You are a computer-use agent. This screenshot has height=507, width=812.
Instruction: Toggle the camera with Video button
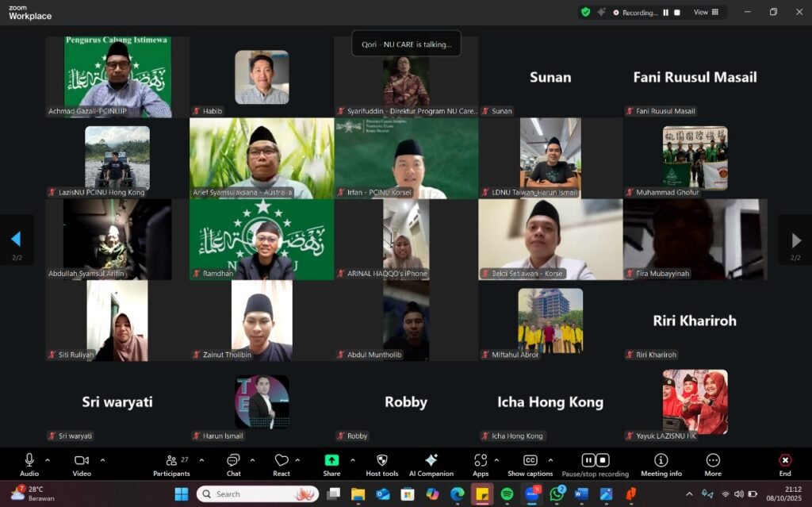pyautogui.click(x=81, y=461)
